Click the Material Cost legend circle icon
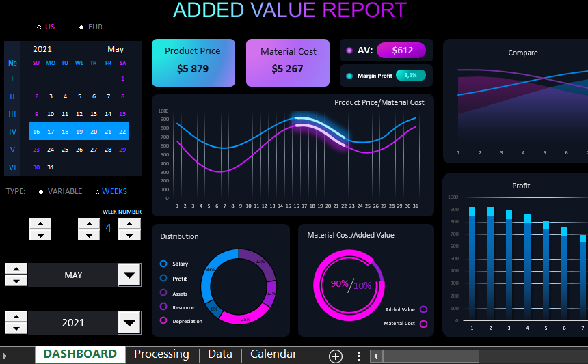 click(x=424, y=324)
